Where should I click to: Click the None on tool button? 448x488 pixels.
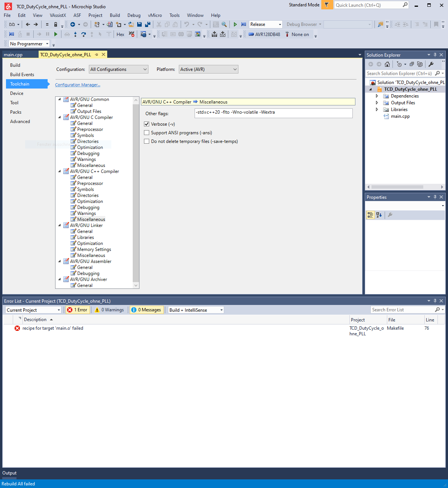coord(297,35)
